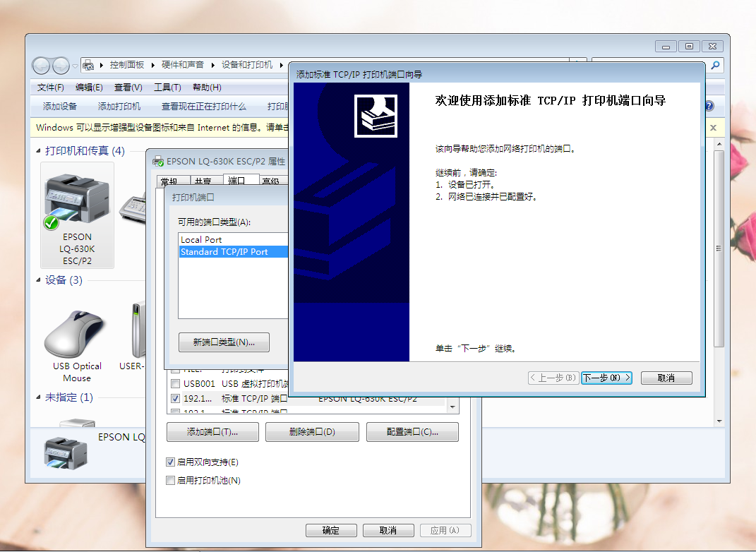Click the Explorer scrollbar down arrow
The image size is (756, 552).
tap(719, 421)
